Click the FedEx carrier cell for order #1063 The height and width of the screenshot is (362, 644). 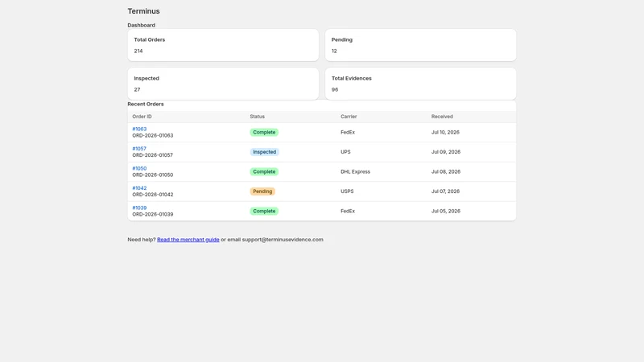(x=348, y=132)
